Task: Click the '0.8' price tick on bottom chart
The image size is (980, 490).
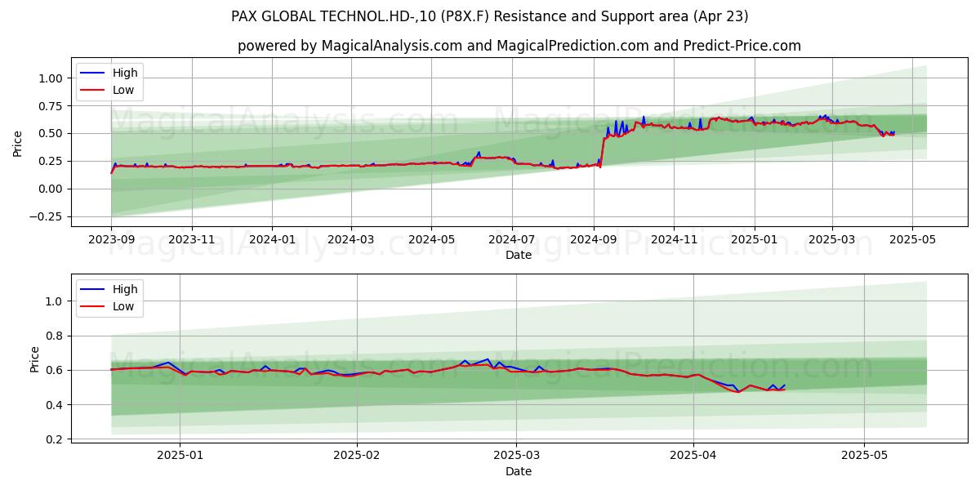Action: (x=56, y=336)
